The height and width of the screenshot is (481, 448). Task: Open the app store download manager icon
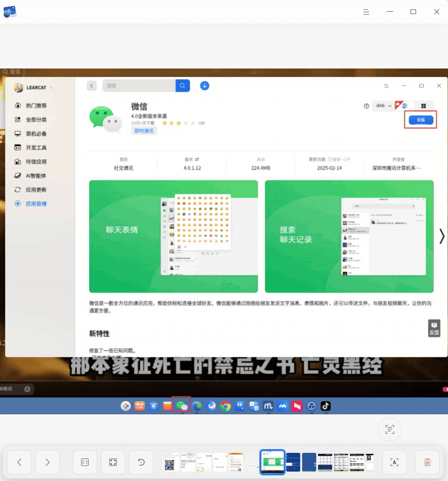coord(205,85)
